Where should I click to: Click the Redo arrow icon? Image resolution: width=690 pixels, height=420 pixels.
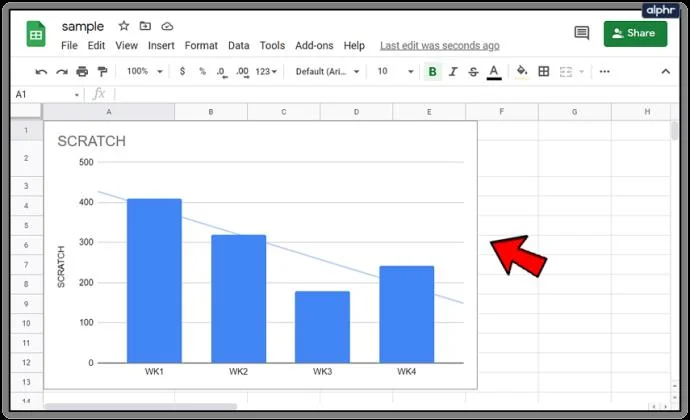[62, 72]
